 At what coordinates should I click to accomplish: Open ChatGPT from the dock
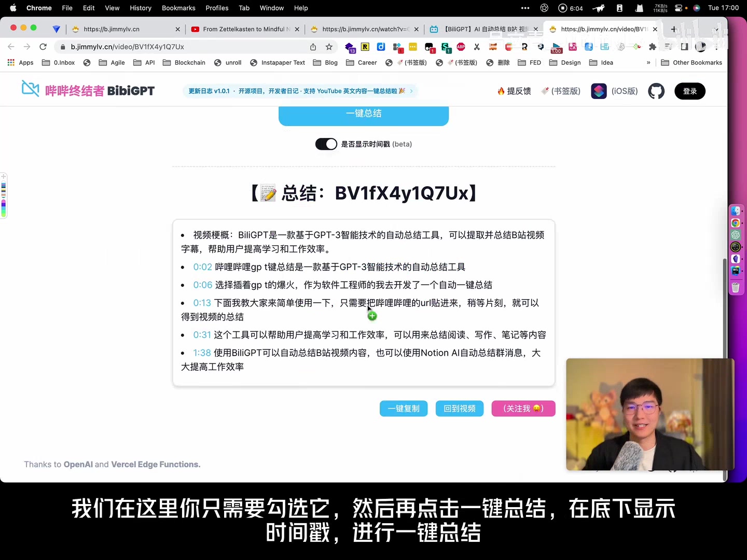tap(736, 235)
